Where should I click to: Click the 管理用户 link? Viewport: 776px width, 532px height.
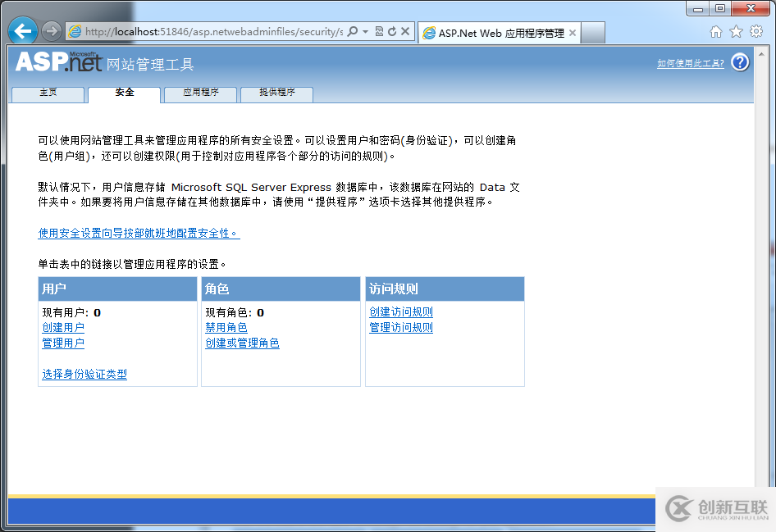click(x=63, y=343)
